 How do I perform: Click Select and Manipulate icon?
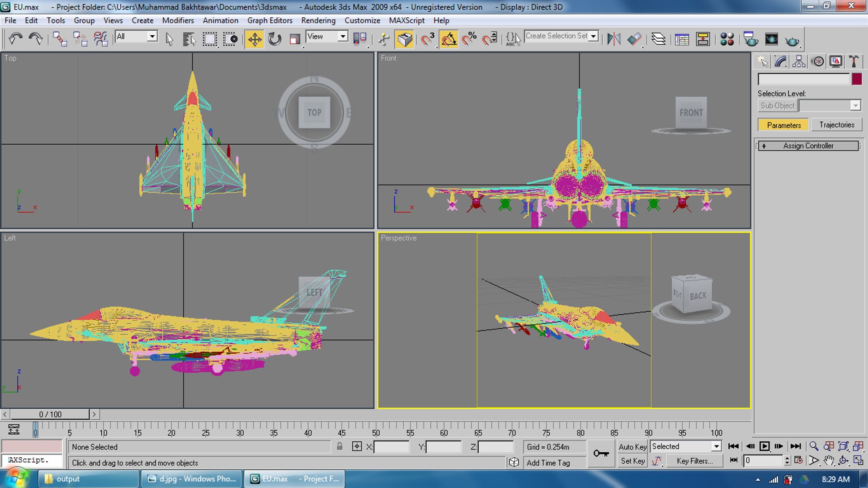coord(384,39)
